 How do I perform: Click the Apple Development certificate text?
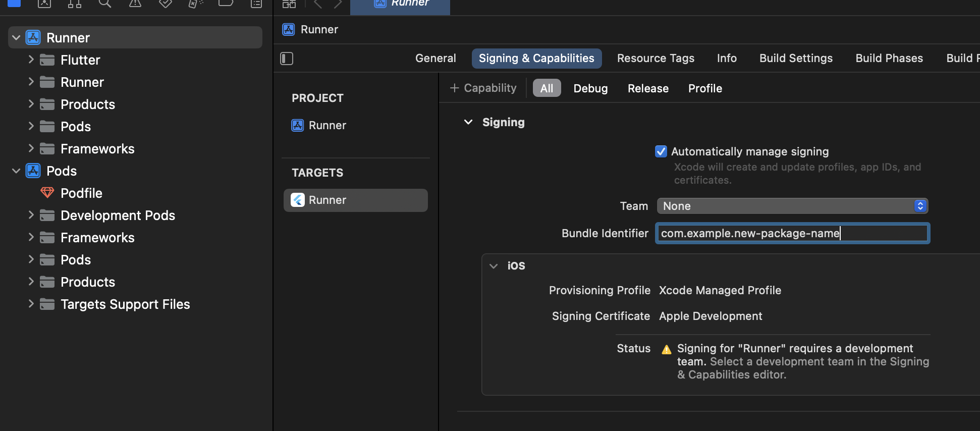click(x=711, y=316)
